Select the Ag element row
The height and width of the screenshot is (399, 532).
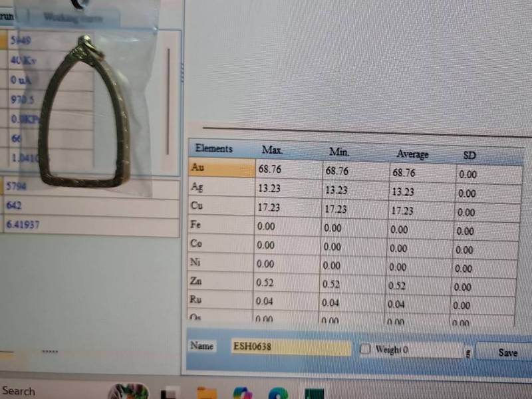click(x=221, y=188)
